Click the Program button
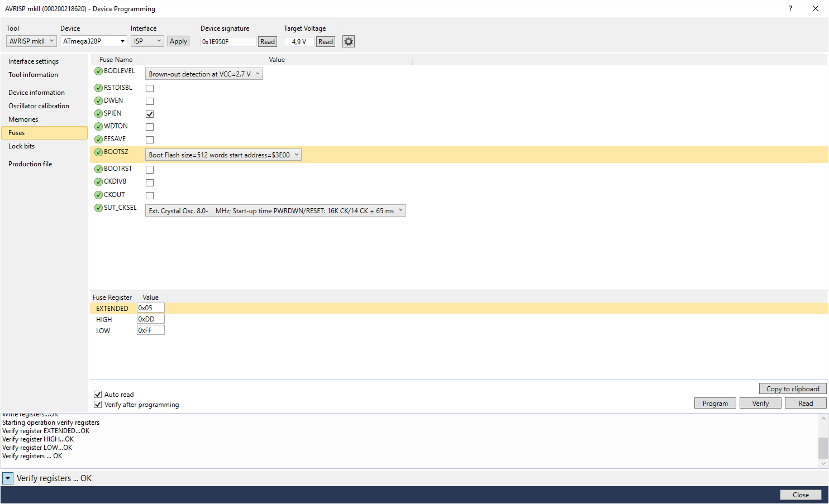The height and width of the screenshot is (504, 829). coord(715,404)
